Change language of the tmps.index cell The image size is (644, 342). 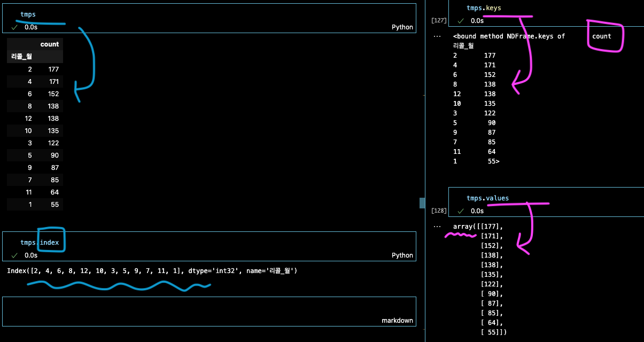click(x=402, y=255)
